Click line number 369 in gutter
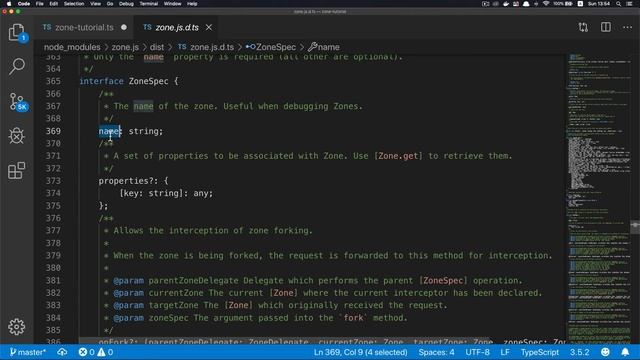Image resolution: width=640 pixels, height=360 pixels. point(53,131)
